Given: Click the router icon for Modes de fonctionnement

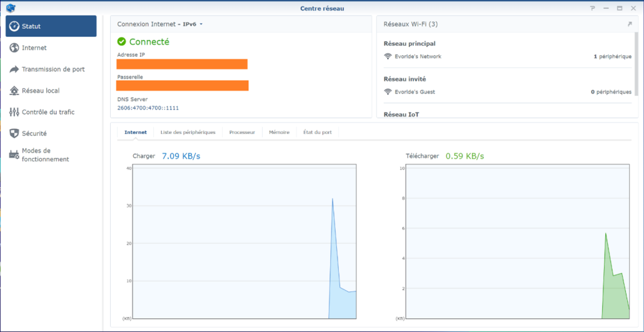Looking at the screenshot, I should [14, 155].
